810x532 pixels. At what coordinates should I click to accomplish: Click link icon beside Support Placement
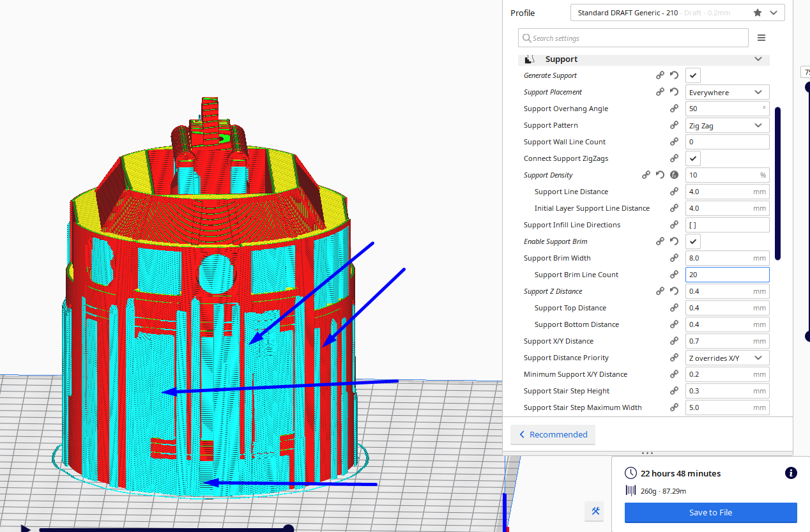(660, 92)
